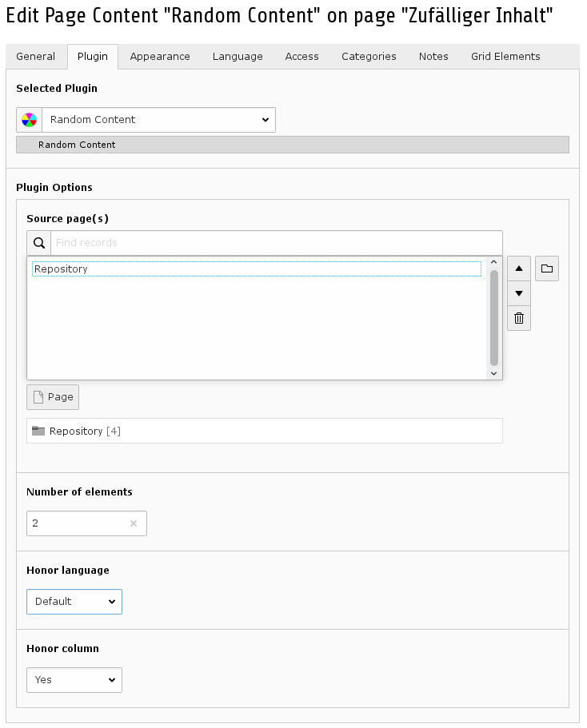Remove selected source page with trash icon
Viewport: 587px width, 728px height.
(x=519, y=318)
